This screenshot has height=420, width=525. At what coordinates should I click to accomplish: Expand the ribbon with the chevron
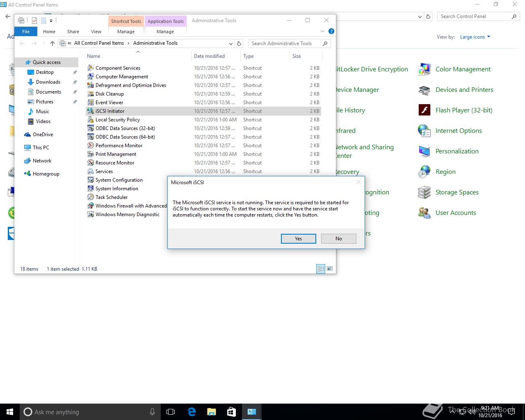322,31
